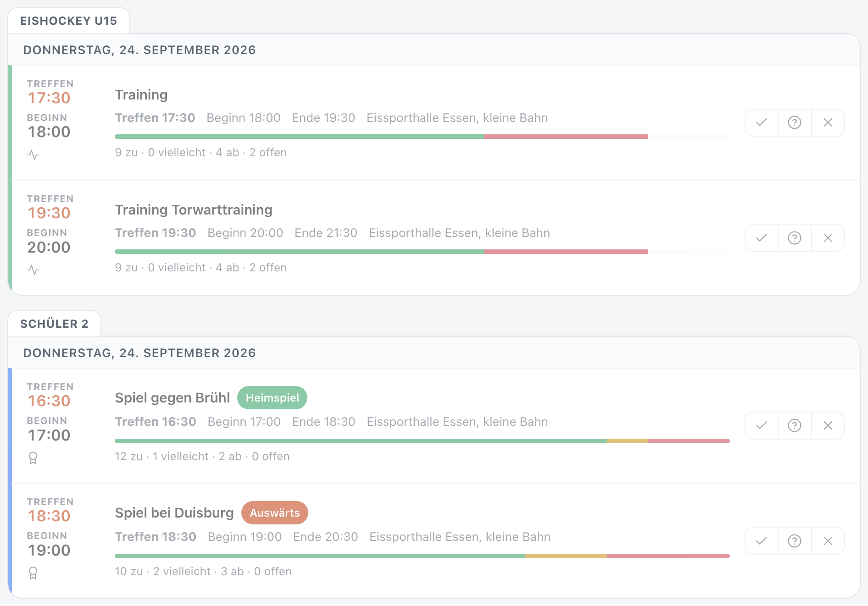868x606 pixels.
Task: Select the text '10 zu · 2 vielleicht · 3 ab · 0 offen'
Action: (203, 572)
